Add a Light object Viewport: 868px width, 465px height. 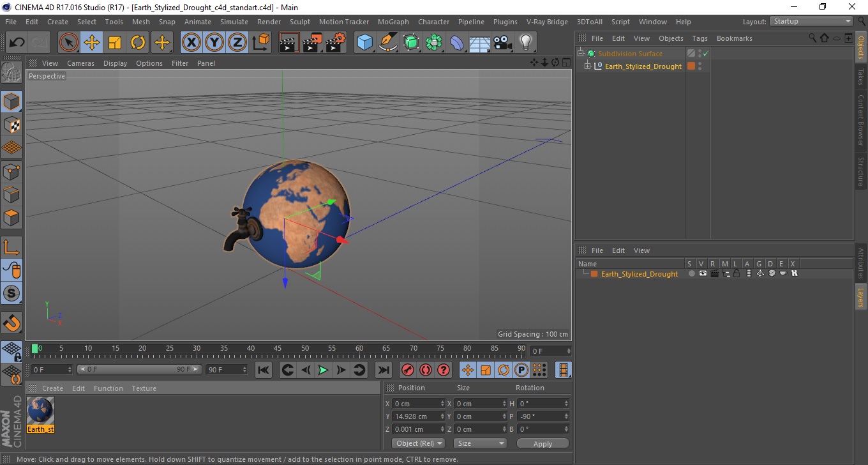coord(525,43)
